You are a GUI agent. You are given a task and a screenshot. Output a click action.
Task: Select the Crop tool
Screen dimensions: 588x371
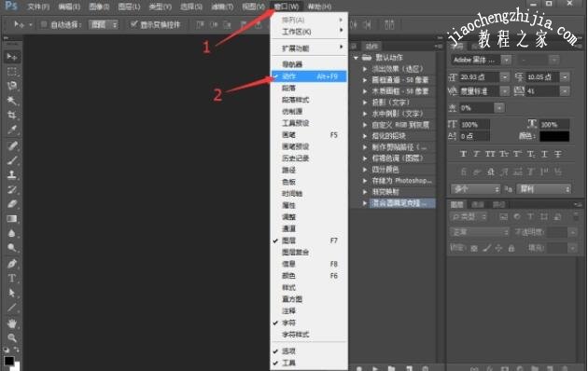click(x=12, y=115)
